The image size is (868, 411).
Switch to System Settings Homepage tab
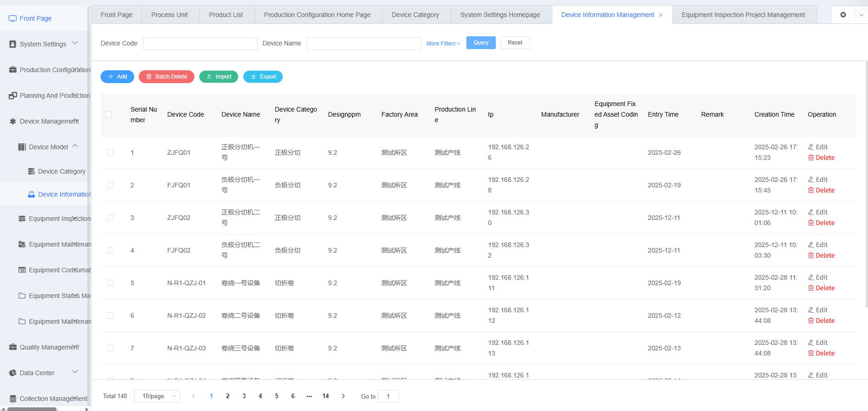(x=500, y=15)
